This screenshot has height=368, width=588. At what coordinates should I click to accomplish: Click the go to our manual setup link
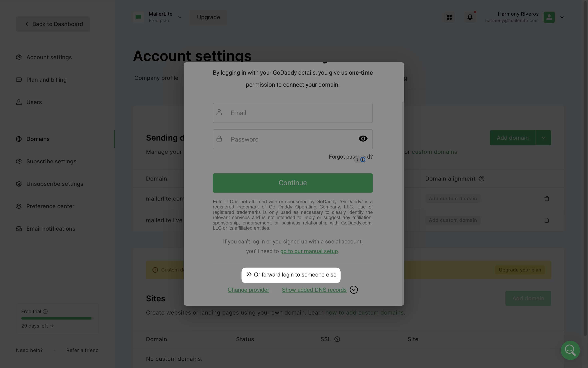point(309,251)
